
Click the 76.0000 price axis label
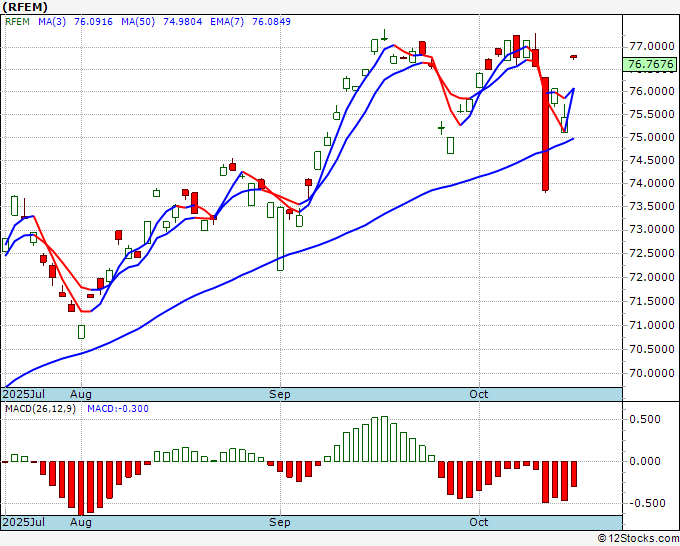point(652,92)
